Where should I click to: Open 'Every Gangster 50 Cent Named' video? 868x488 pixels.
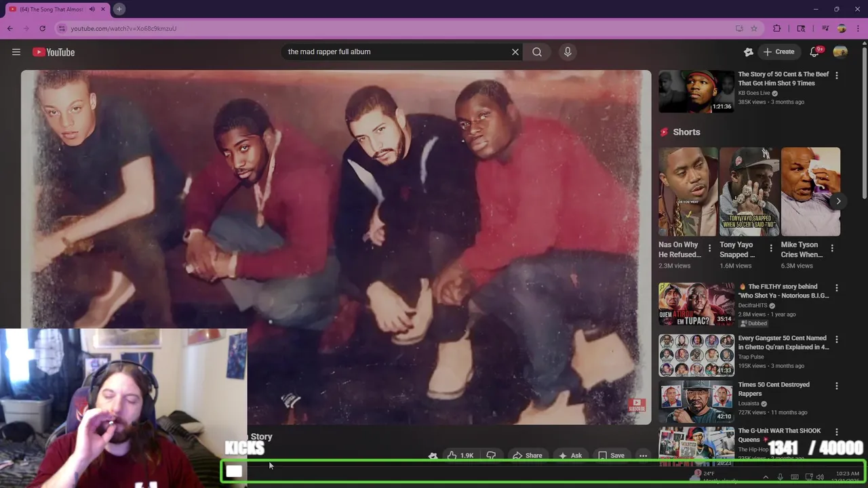[x=783, y=342]
